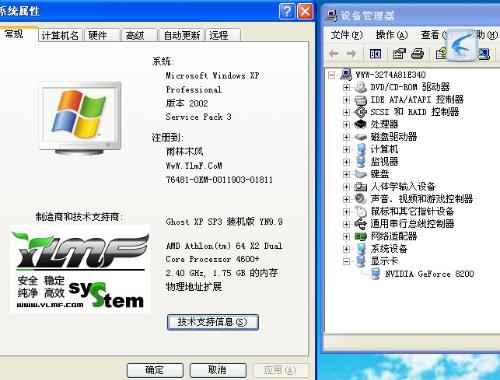Image resolution: width=500 pixels, height=380 pixels.
Task: Click the 76481-OEM-0011903-01811 product ID text
Action: coord(219,180)
